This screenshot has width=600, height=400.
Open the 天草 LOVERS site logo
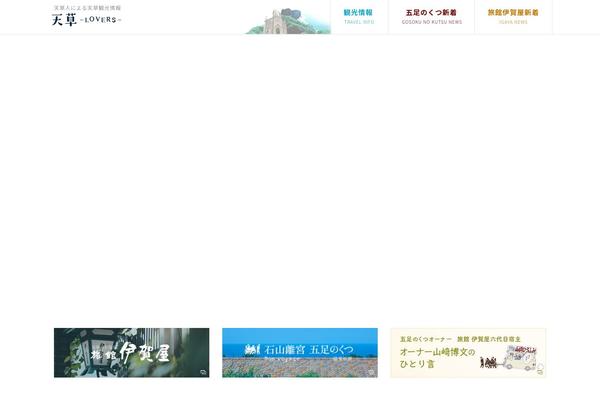[x=86, y=16]
